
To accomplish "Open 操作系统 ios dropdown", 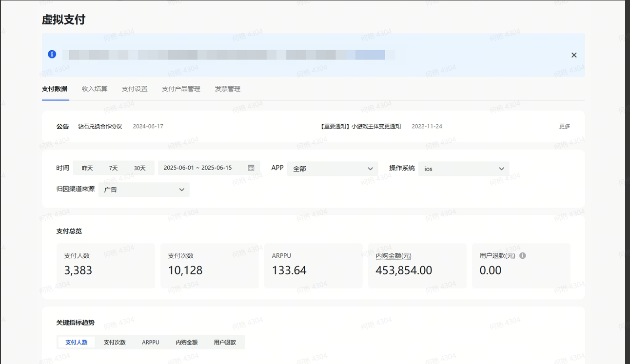I will click(464, 169).
